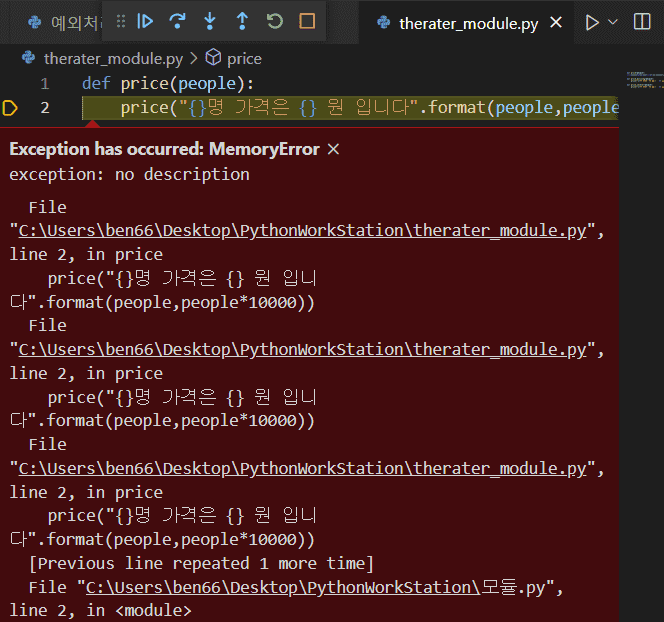Click the highlighted price format code line
Screen dimensions: 664x622
click(350, 108)
